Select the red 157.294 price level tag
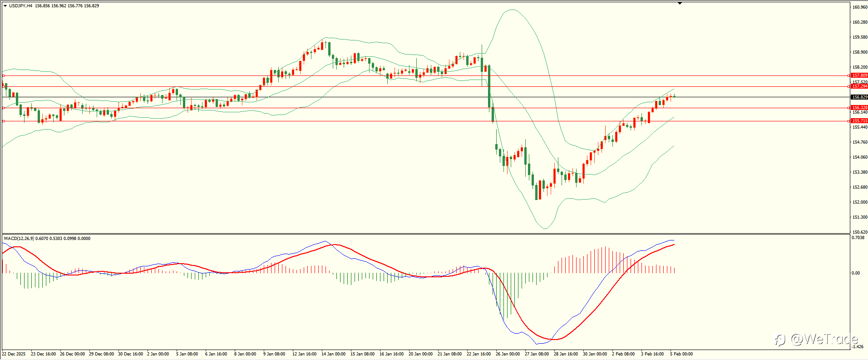868x360 pixels. 859,86
